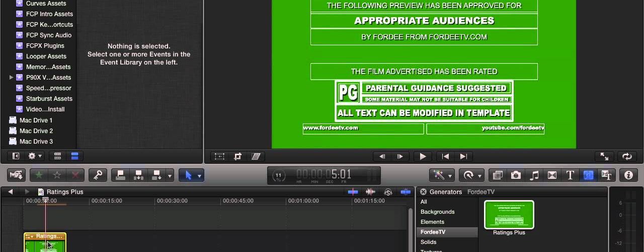Toggle solo for selected clips
This screenshot has width=644, height=252.
[x=388, y=192]
